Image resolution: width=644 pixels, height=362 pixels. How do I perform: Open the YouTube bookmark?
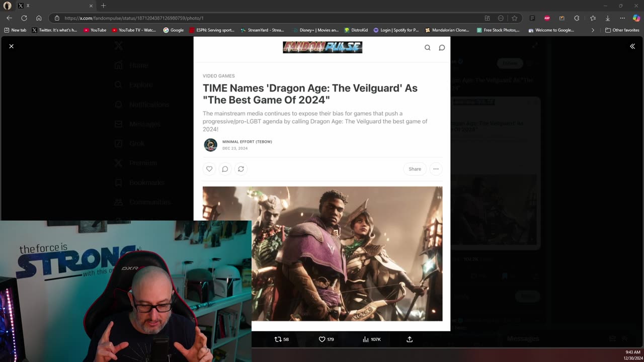click(x=95, y=30)
